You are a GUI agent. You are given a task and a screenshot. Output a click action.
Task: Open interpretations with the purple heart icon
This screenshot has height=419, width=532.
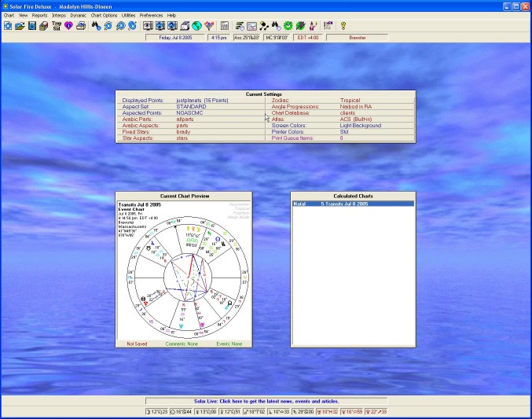tap(68, 26)
